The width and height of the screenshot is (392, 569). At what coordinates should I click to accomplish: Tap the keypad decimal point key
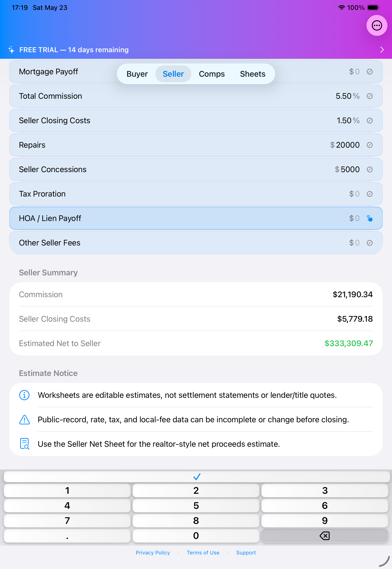(67, 535)
